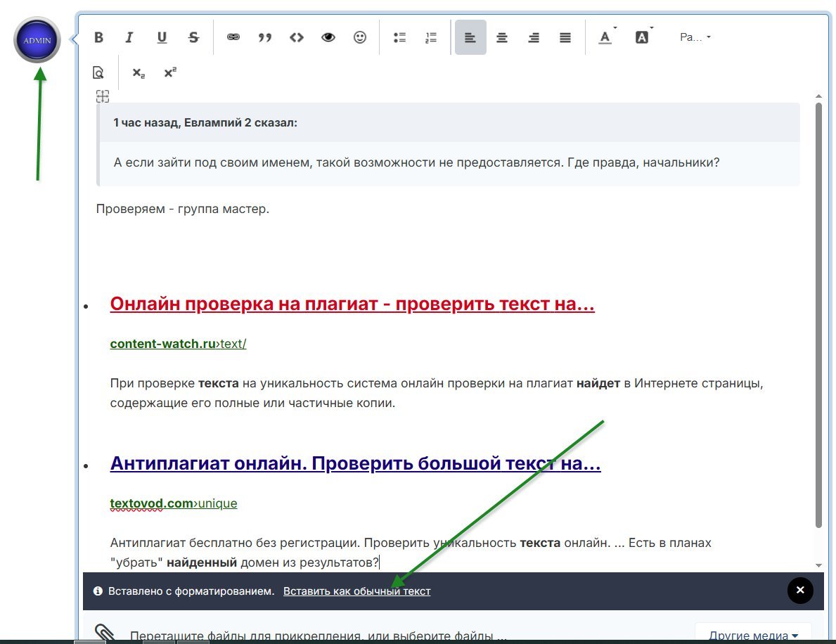Click the ADMIN avatar
This screenshot has height=644, width=836.
coord(37,40)
